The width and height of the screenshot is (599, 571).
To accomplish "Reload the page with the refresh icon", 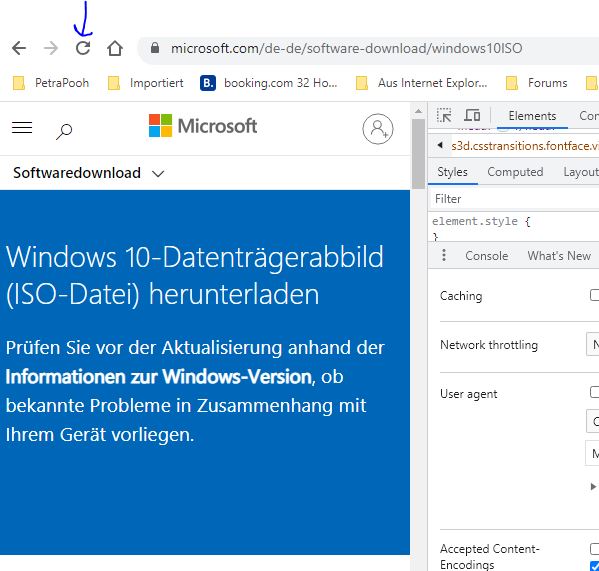I will (x=83, y=48).
